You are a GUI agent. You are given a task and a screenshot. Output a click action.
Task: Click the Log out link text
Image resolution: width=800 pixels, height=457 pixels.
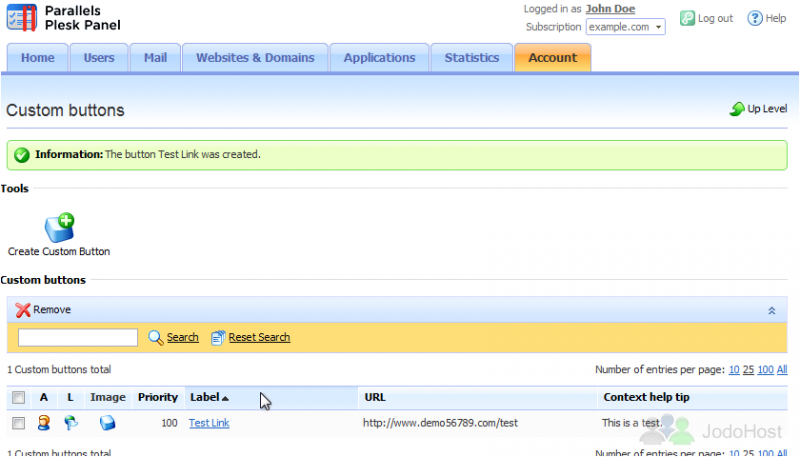pos(715,18)
